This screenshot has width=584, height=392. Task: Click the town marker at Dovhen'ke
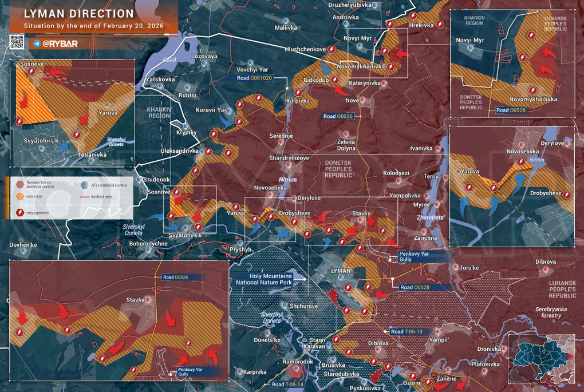[23, 251]
